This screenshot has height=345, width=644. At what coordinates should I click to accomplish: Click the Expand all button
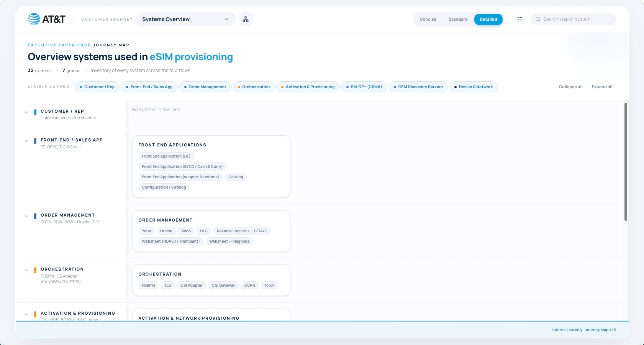click(602, 87)
